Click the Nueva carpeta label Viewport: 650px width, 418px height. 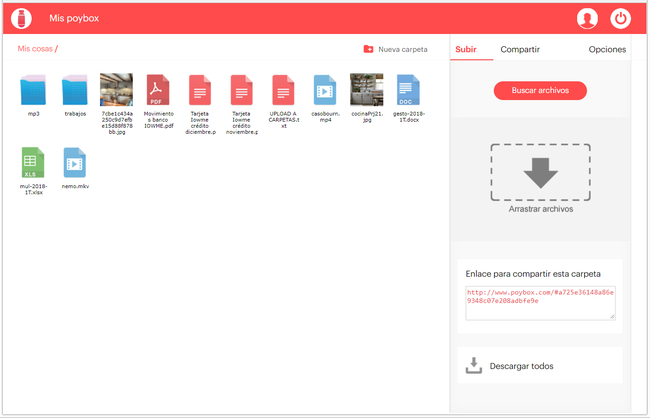coord(403,49)
